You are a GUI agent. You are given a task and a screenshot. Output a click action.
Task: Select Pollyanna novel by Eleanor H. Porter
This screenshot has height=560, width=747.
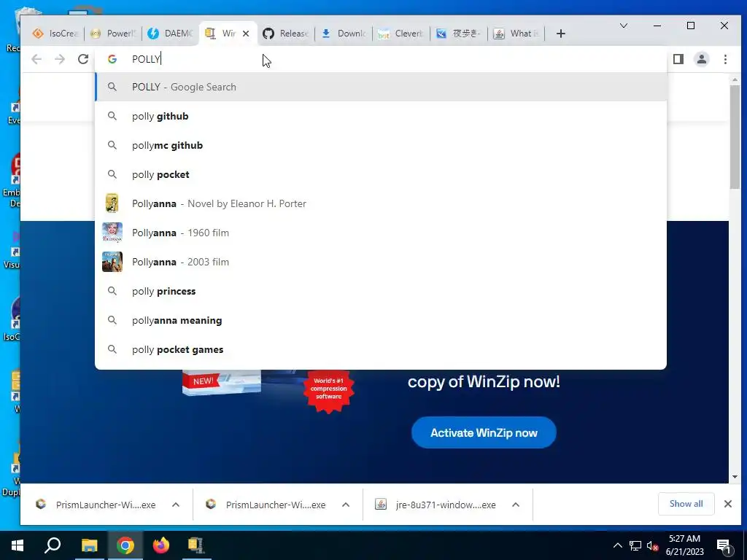pos(381,203)
